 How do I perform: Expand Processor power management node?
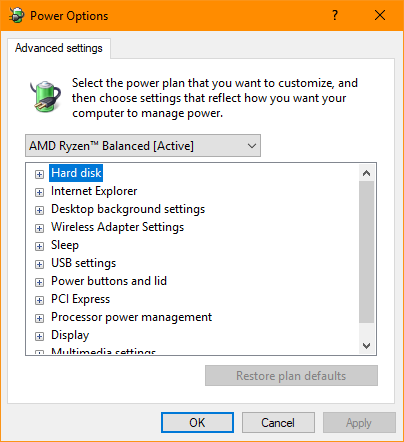[39, 318]
